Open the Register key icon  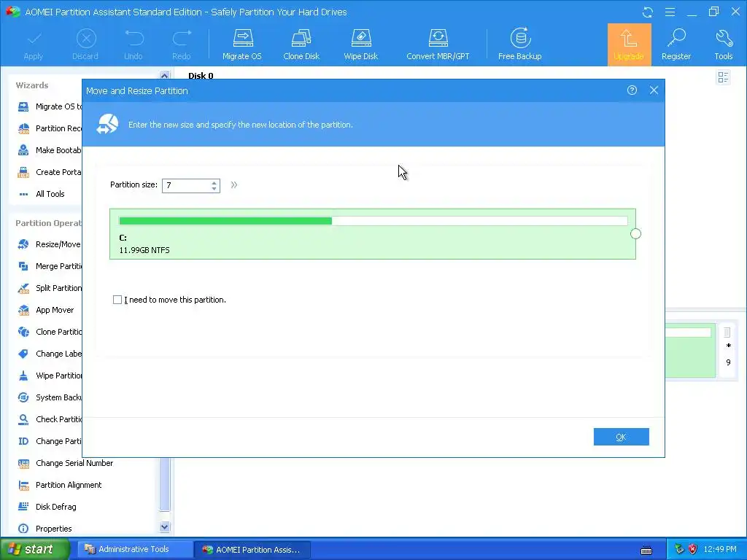[x=676, y=38]
